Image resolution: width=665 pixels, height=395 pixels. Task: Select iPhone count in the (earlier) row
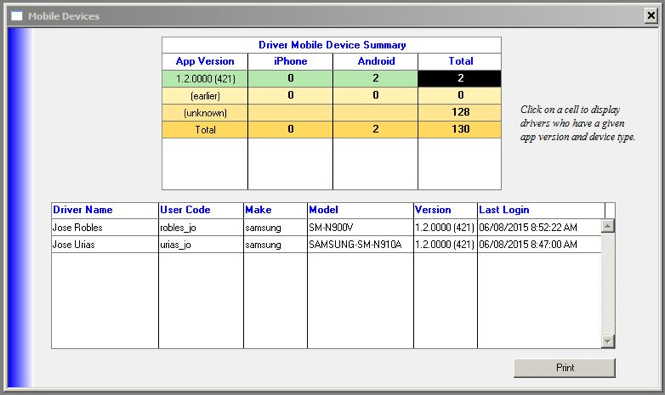291,96
